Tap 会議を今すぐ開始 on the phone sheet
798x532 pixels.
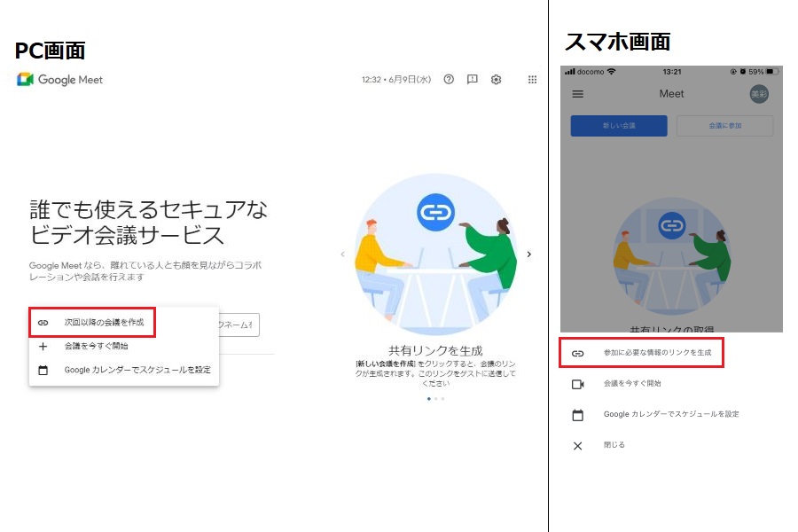[632, 384]
